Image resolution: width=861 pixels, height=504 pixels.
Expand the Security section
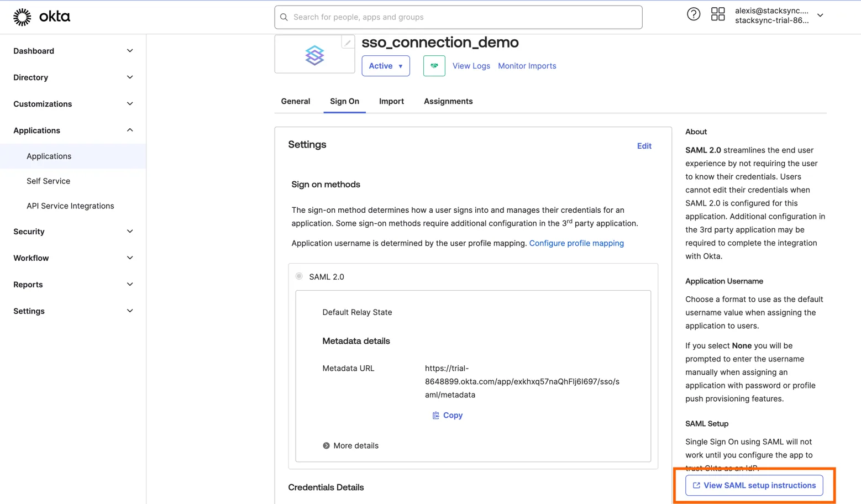tap(73, 232)
